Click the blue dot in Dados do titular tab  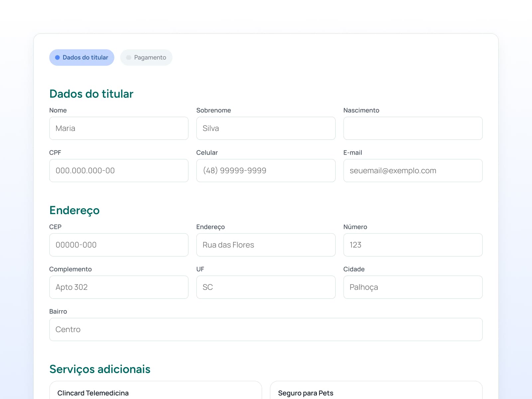(x=57, y=58)
